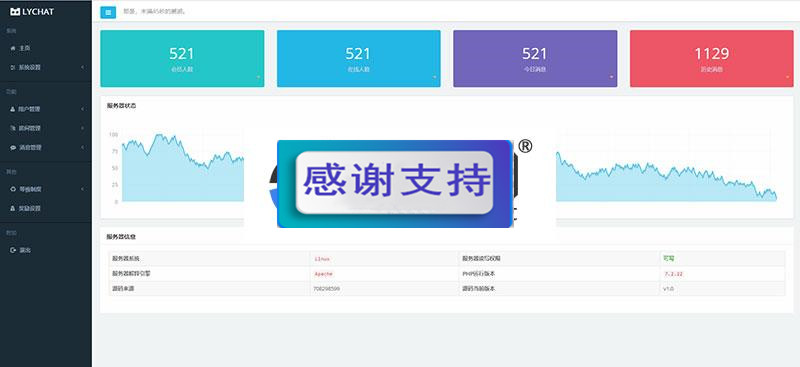Viewport: 800px width, 367px height.
Task: Click the blue 521 online users card
Action: click(x=359, y=59)
